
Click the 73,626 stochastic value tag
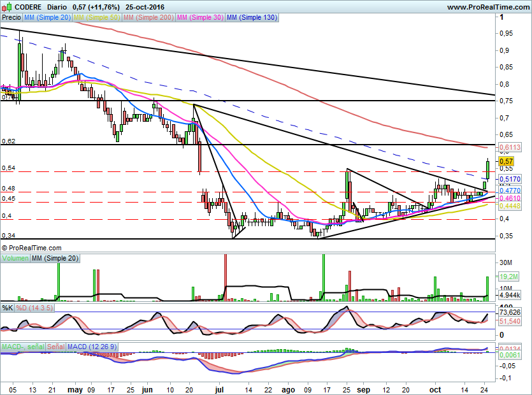(x=510, y=313)
